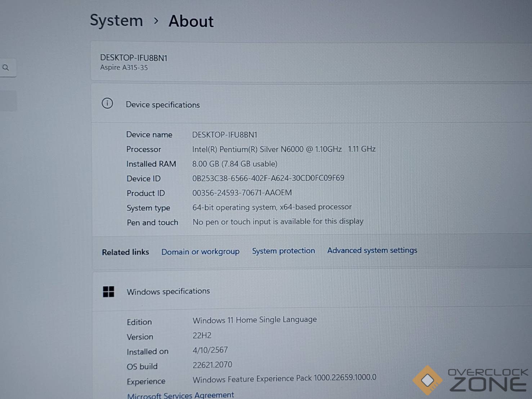The image size is (532, 399).
Task: Click the search magnifier icon in sidebar
Action: click(x=6, y=67)
